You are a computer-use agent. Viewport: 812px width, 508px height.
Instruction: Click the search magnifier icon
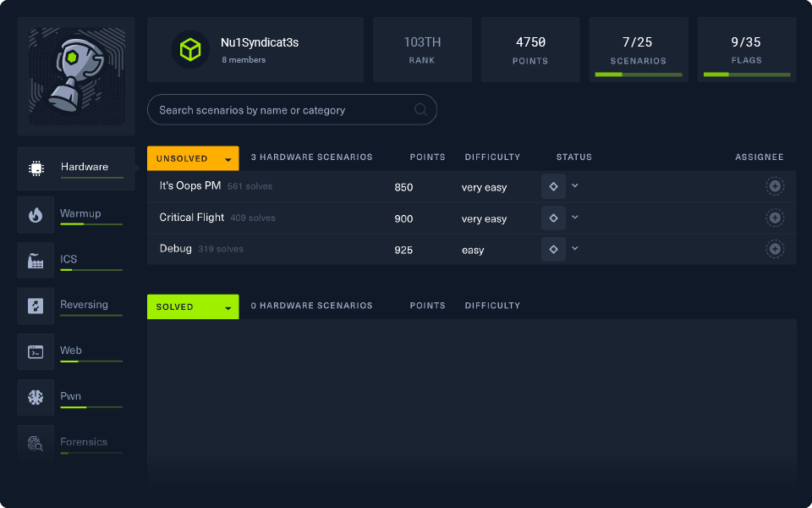tap(420, 109)
